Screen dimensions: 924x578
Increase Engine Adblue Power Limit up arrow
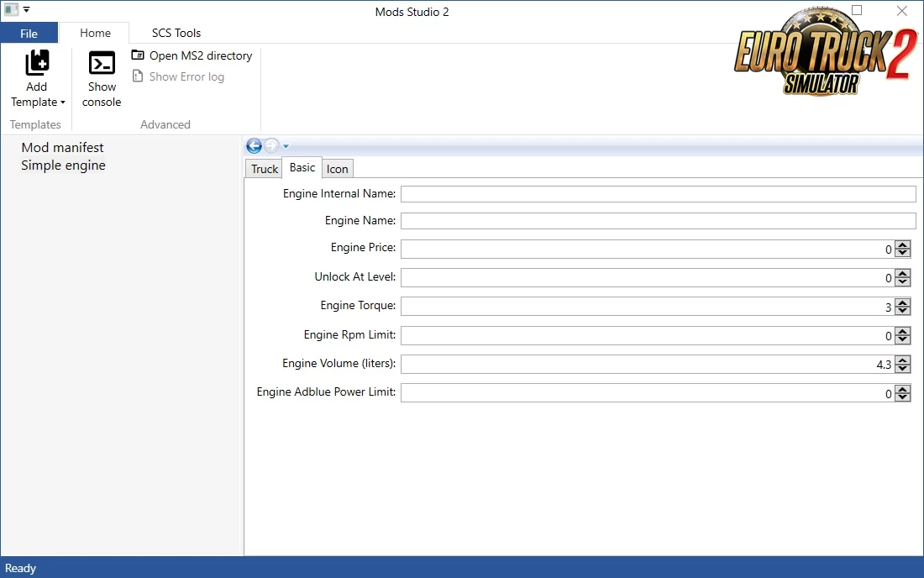click(x=902, y=389)
